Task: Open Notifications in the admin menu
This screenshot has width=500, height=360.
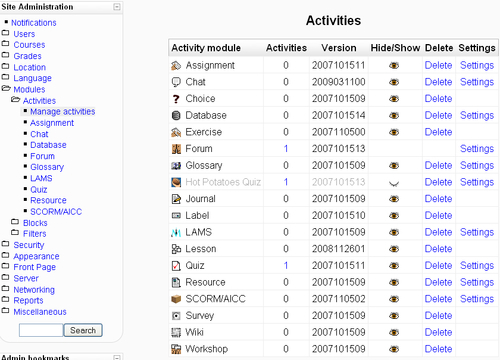Action: pyautogui.click(x=34, y=23)
